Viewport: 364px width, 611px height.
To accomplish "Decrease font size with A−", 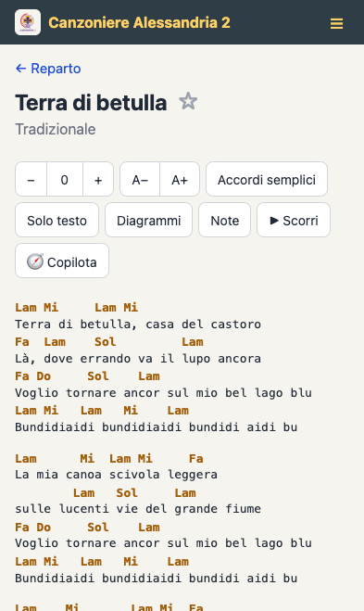I will point(140,179).
